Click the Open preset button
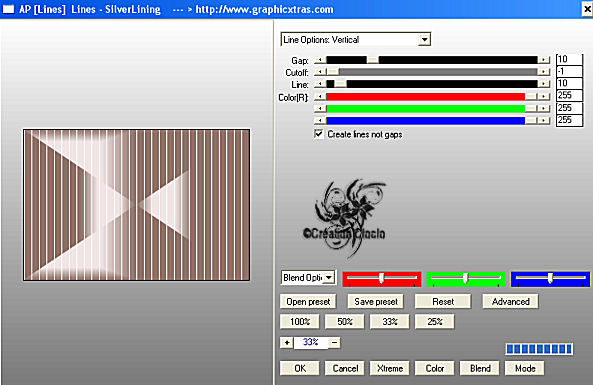 308,302
